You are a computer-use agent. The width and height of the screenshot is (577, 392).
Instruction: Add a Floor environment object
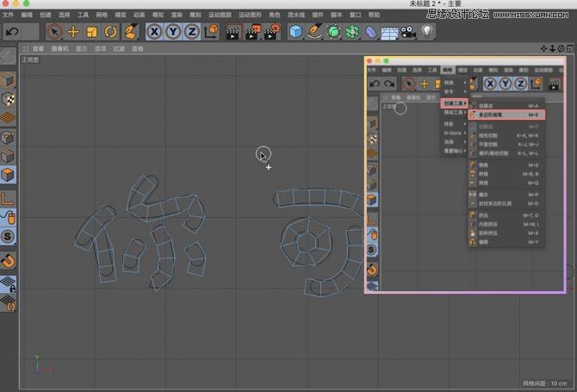click(389, 33)
